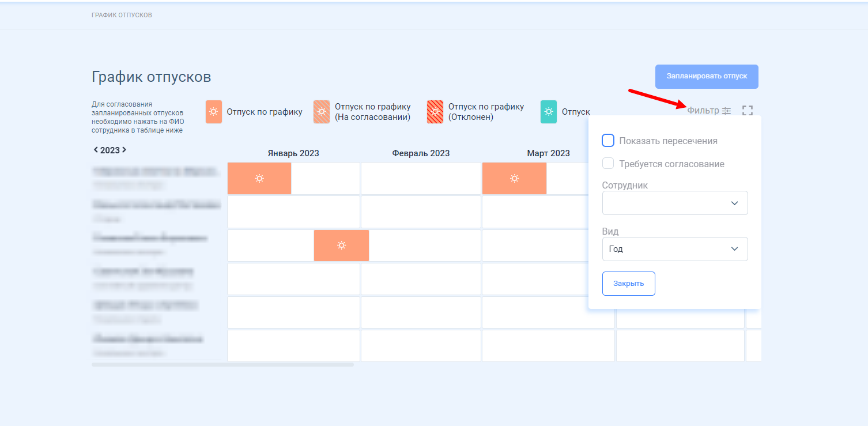Open third row's late-January vacation block
The height and width of the screenshot is (426, 868).
click(341, 246)
